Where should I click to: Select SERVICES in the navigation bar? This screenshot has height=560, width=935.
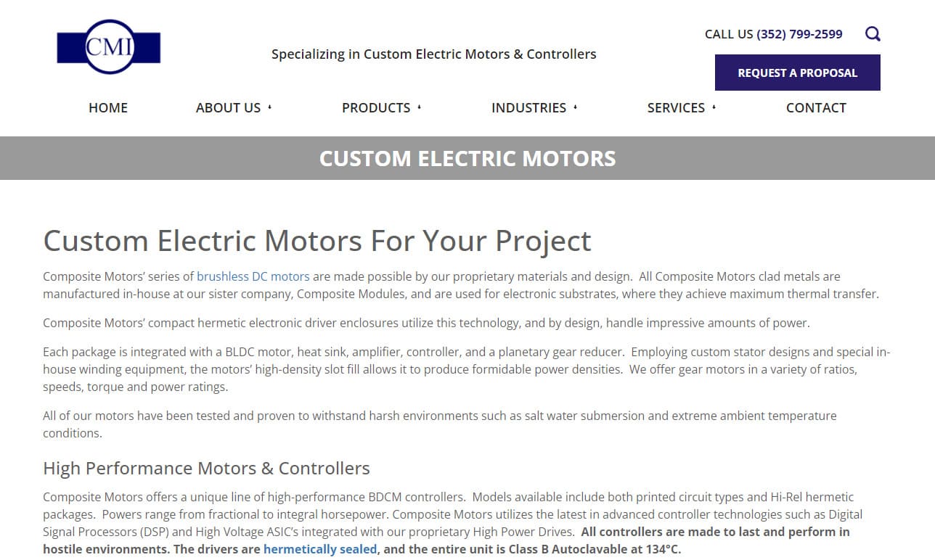pos(676,107)
